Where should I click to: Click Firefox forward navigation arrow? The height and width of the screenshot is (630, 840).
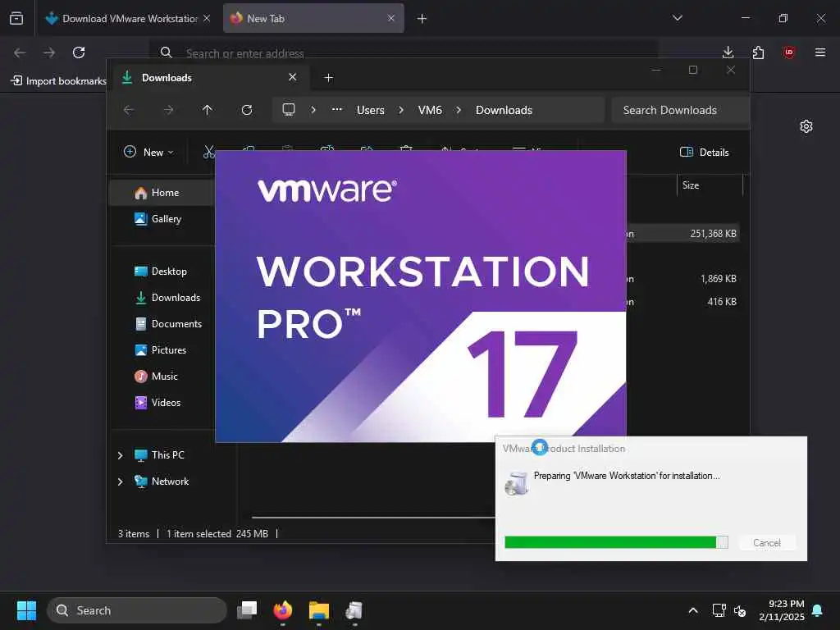click(x=49, y=52)
